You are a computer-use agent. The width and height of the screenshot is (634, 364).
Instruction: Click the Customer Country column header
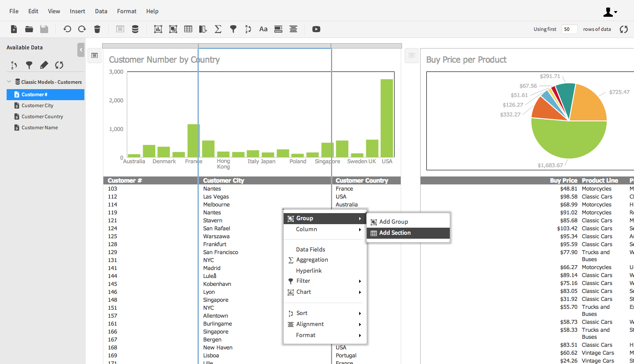pyautogui.click(x=366, y=180)
